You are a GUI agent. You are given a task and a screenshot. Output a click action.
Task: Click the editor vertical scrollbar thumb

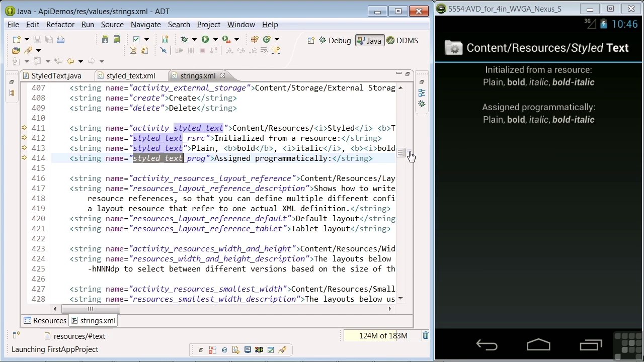click(400, 153)
